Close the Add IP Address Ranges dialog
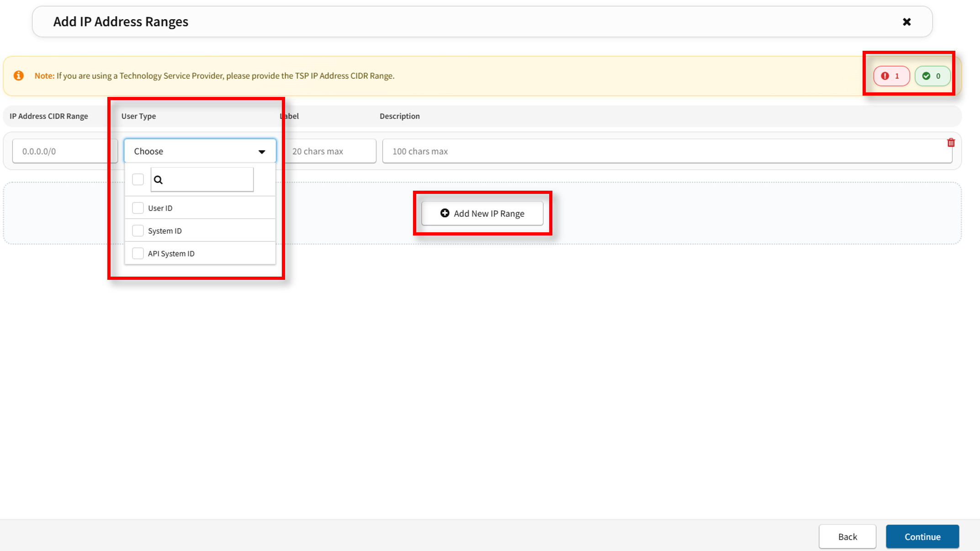Image resolution: width=980 pixels, height=551 pixels. pos(907,22)
